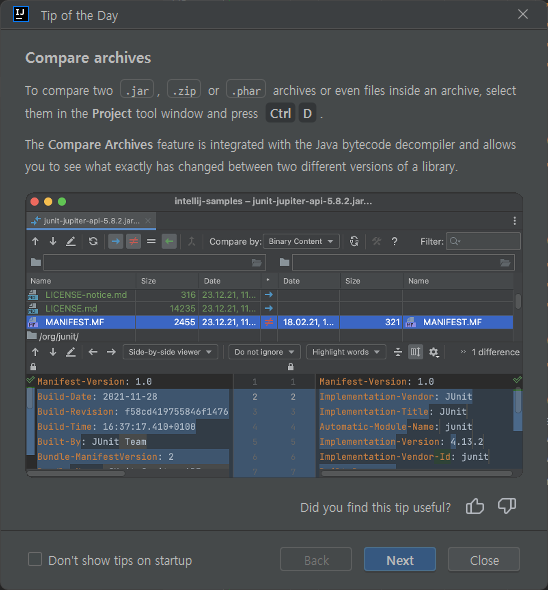Click the Filter search field

click(x=483, y=242)
